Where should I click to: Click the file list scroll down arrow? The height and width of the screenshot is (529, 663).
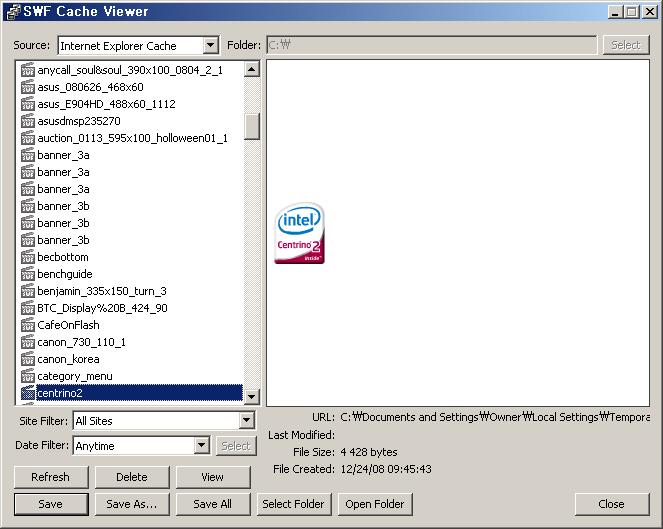(x=252, y=396)
